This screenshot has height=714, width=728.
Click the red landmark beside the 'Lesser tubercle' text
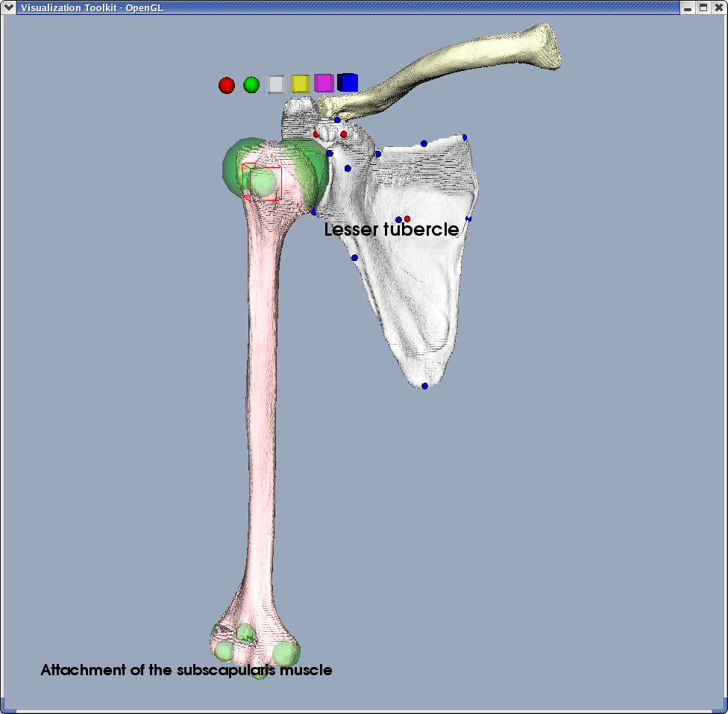(x=407, y=219)
